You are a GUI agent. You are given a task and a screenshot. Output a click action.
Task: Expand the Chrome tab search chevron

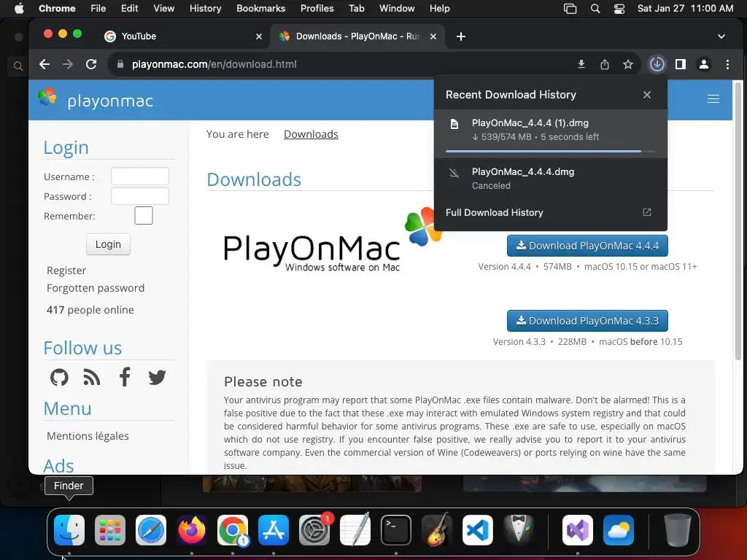coord(721,36)
